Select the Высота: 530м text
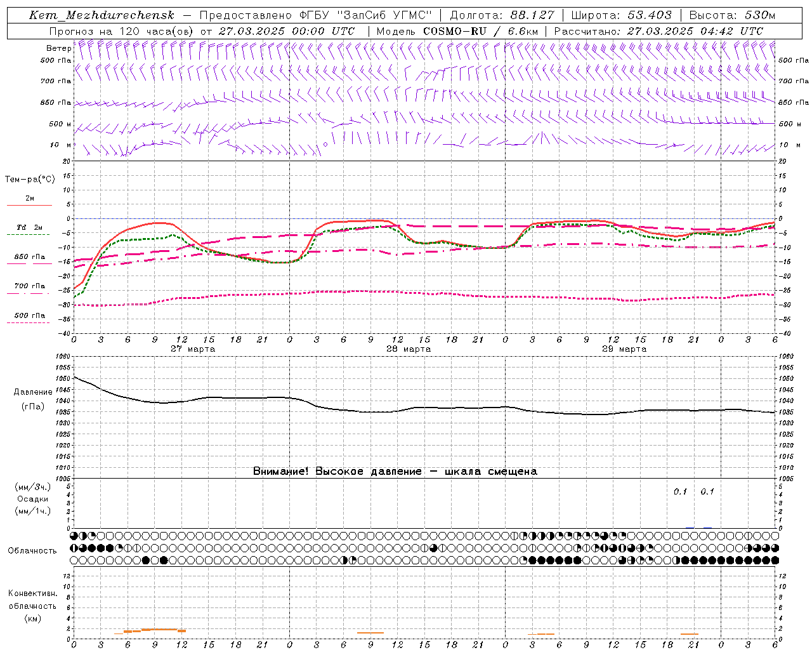The image size is (812, 650). point(732,15)
